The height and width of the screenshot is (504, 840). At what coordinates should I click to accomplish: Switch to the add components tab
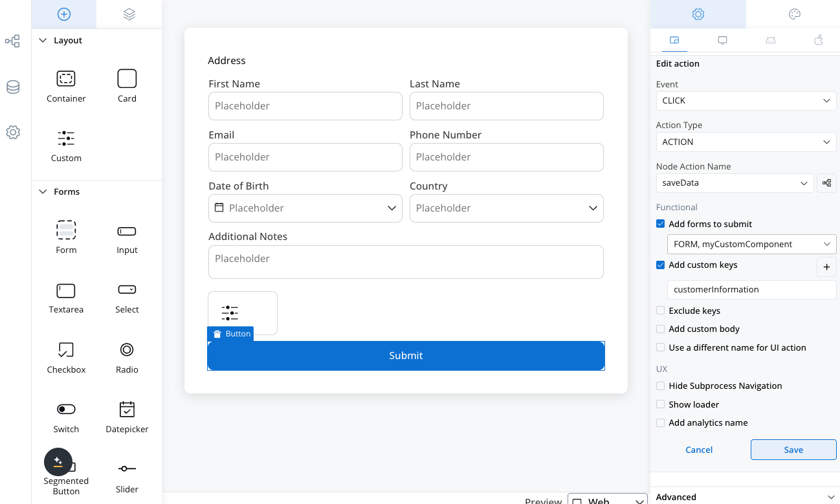click(x=63, y=14)
